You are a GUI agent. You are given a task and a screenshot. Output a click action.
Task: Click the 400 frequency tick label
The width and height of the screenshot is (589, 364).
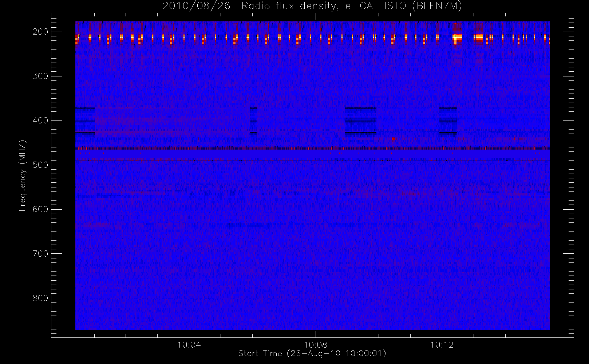[x=40, y=120]
